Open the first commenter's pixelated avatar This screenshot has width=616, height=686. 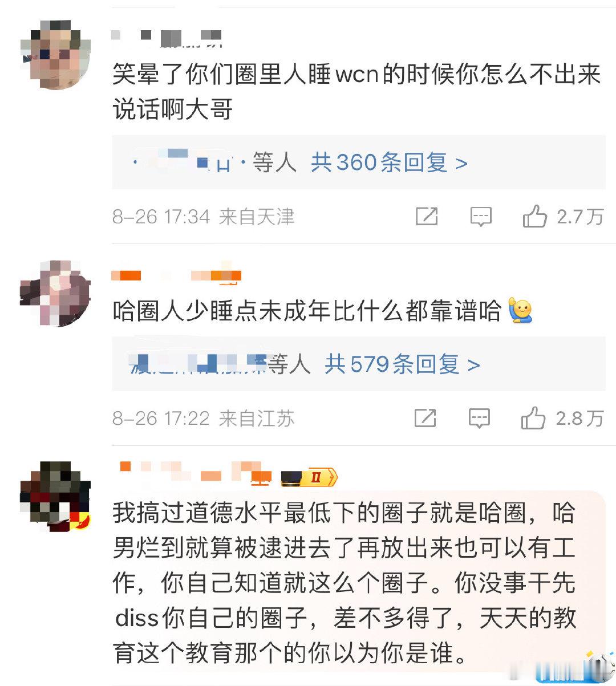[x=56, y=54]
